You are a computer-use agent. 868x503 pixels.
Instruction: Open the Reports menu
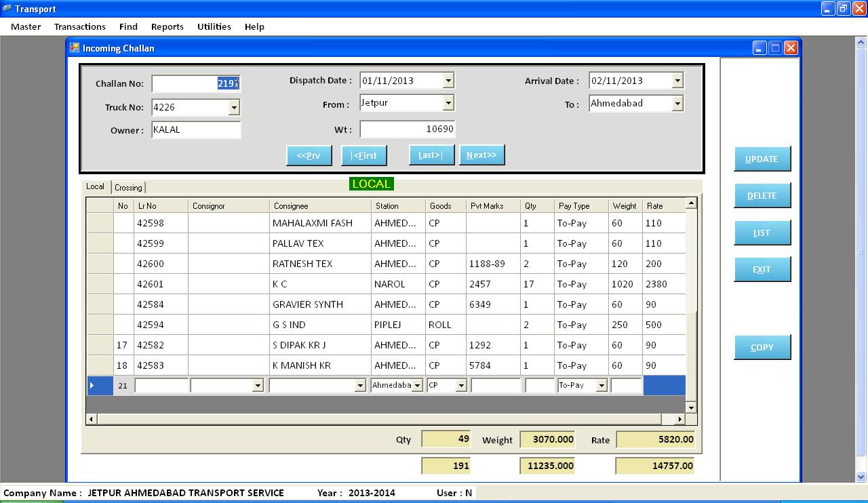tap(167, 26)
